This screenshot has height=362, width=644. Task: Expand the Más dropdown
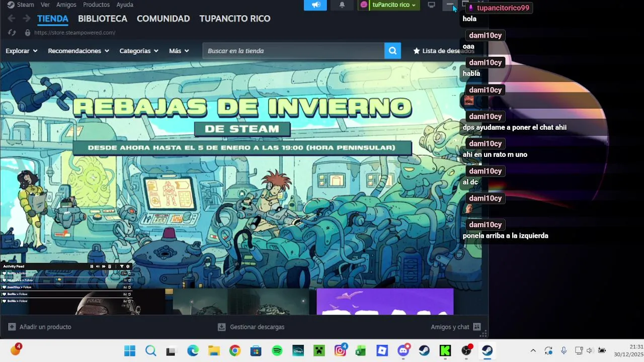pyautogui.click(x=179, y=51)
